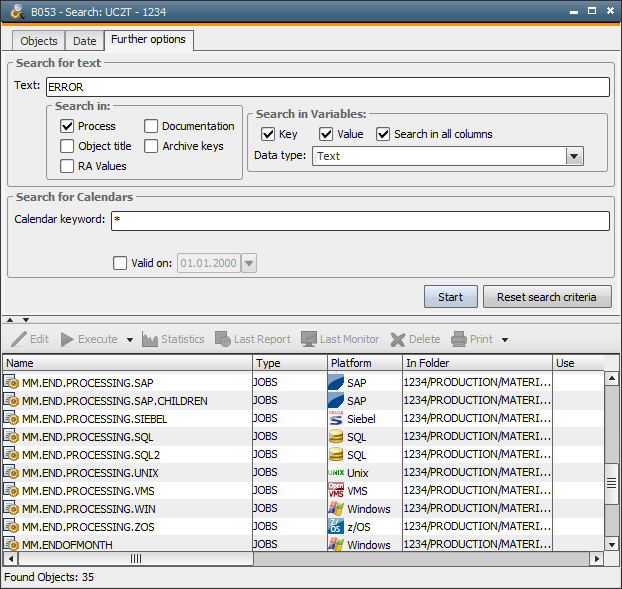Click horizontal scrollbar right arrow
Viewport: 622px width, 589px height.
(x=596, y=559)
